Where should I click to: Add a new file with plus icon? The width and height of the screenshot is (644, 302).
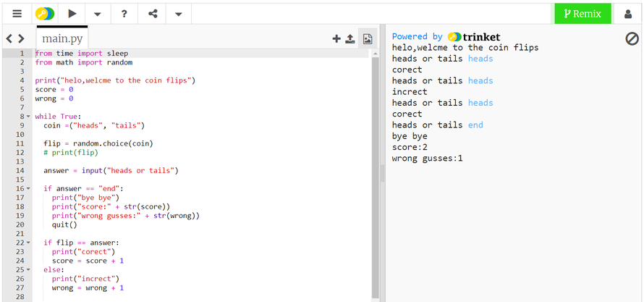pos(336,39)
